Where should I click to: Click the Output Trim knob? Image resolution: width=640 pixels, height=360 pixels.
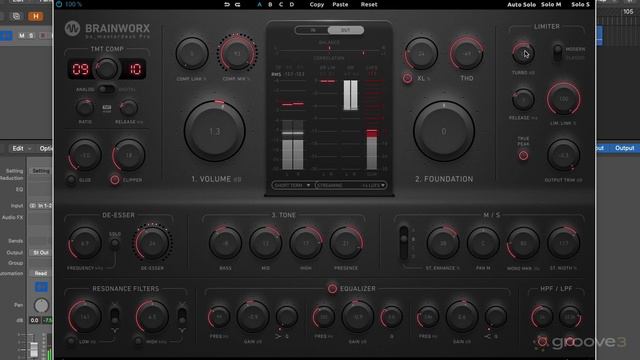pos(563,155)
